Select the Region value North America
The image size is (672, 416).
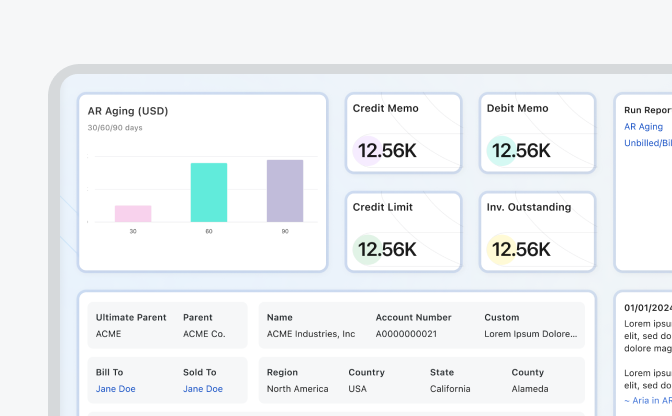(299, 389)
